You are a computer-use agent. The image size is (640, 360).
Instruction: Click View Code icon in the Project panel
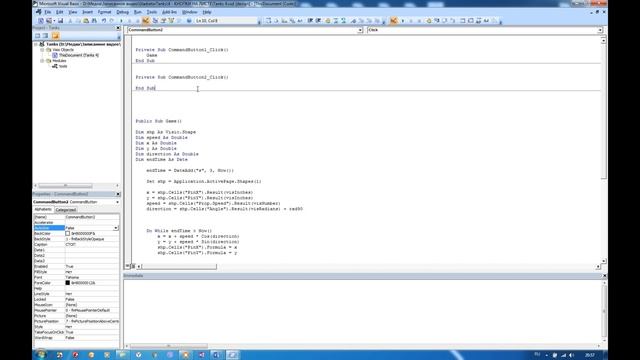(x=37, y=36)
